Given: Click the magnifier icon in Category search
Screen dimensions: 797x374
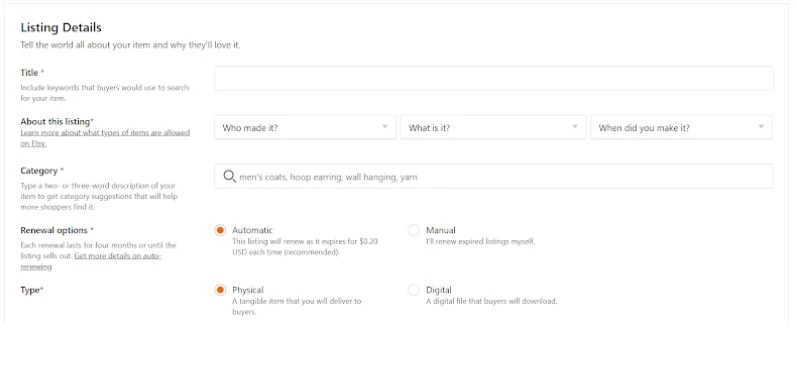Looking at the screenshot, I should 229,176.
